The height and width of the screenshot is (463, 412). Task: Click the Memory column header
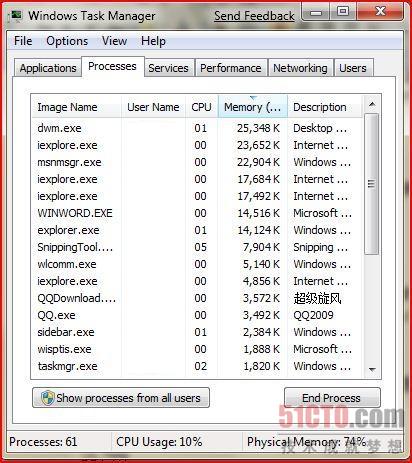tap(253, 107)
